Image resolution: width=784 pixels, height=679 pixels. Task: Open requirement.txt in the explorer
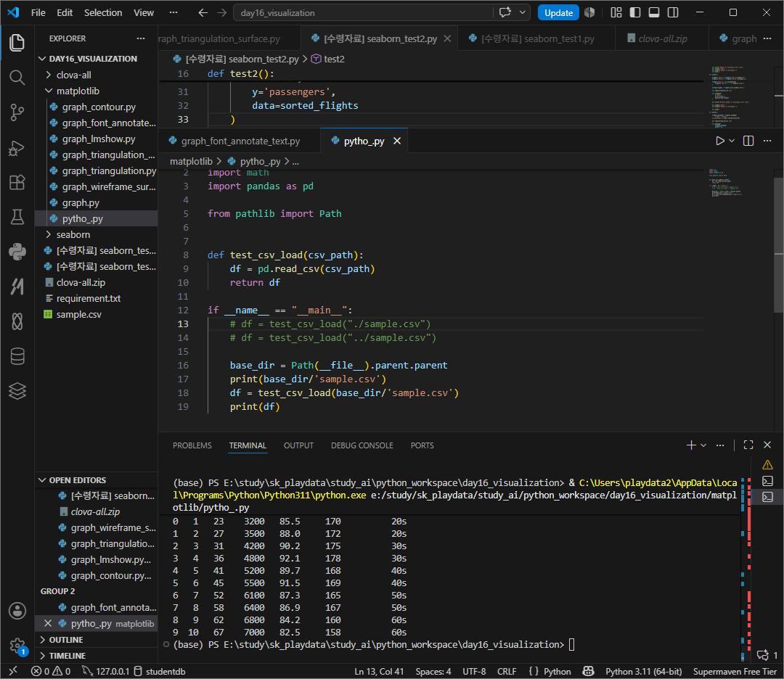click(88, 298)
